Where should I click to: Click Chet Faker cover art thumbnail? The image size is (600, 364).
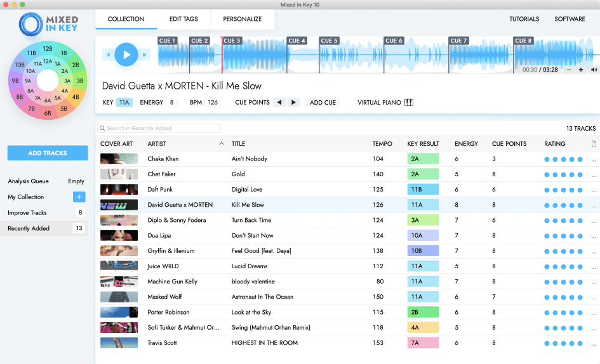coord(119,174)
